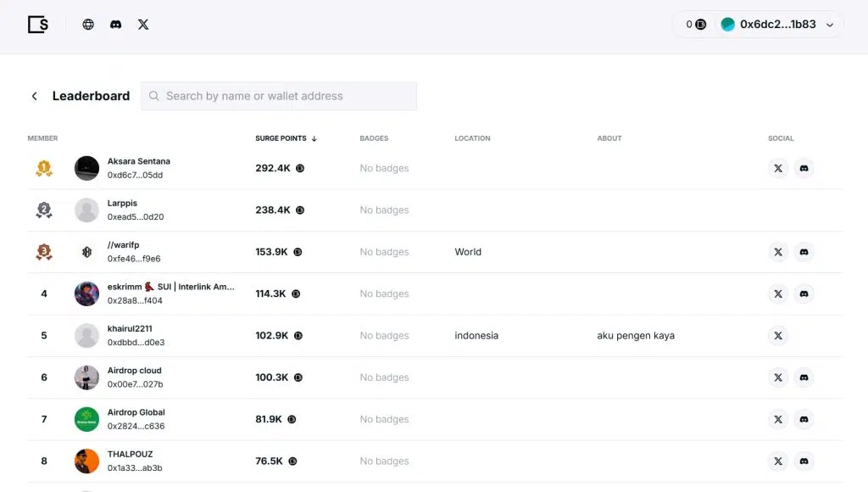This screenshot has width=868, height=492.
Task: Go back using the arrow beside Leaderboard
Action: click(34, 96)
